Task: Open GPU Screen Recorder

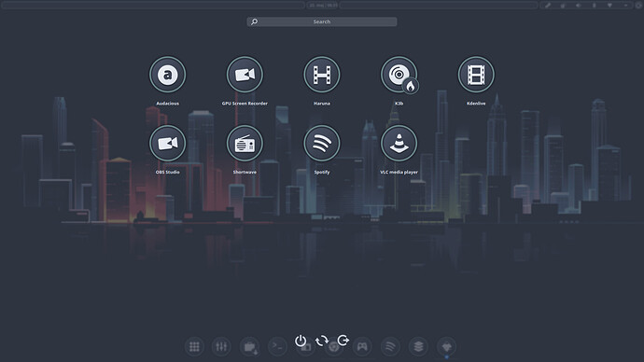Action: point(245,75)
